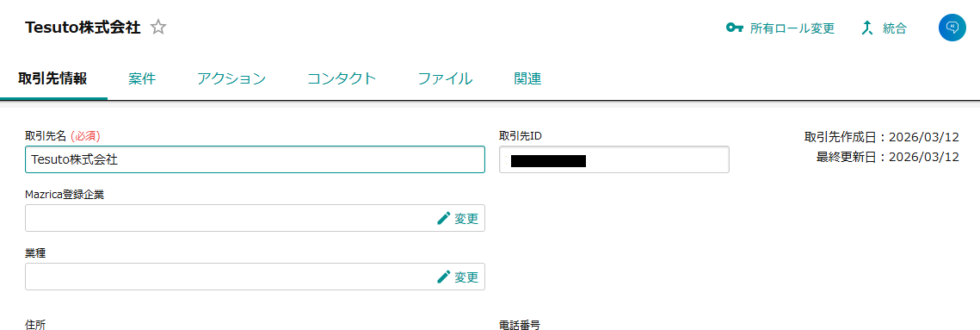Viewport: 980px width, 330px height.
Task: Select the 取引先情報 tab
Action: click(52, 79)
